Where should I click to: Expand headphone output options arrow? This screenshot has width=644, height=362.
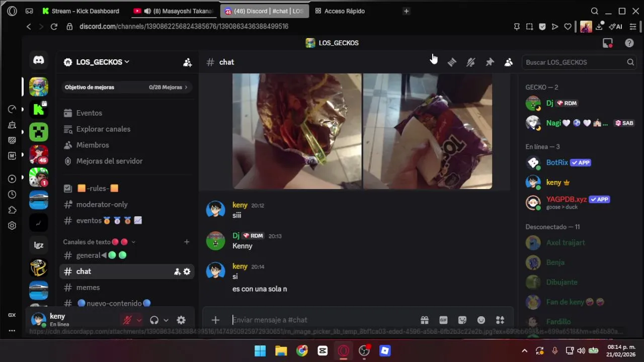click(166, 320)
